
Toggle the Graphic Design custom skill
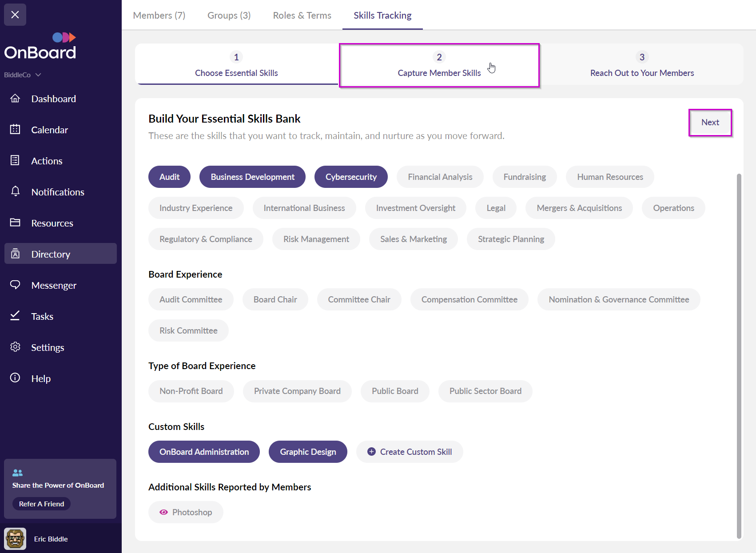(307, 452)
